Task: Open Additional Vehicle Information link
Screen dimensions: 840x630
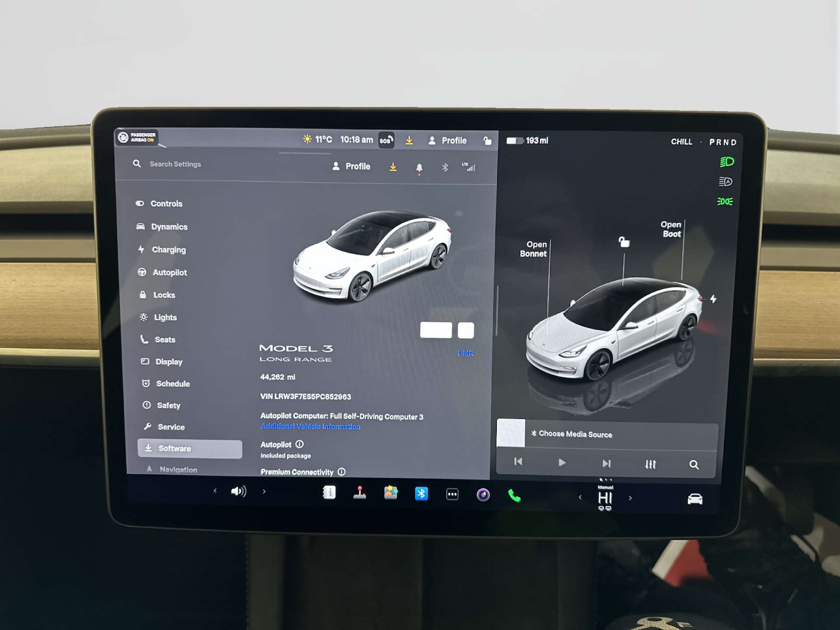Action: point(310,426)
